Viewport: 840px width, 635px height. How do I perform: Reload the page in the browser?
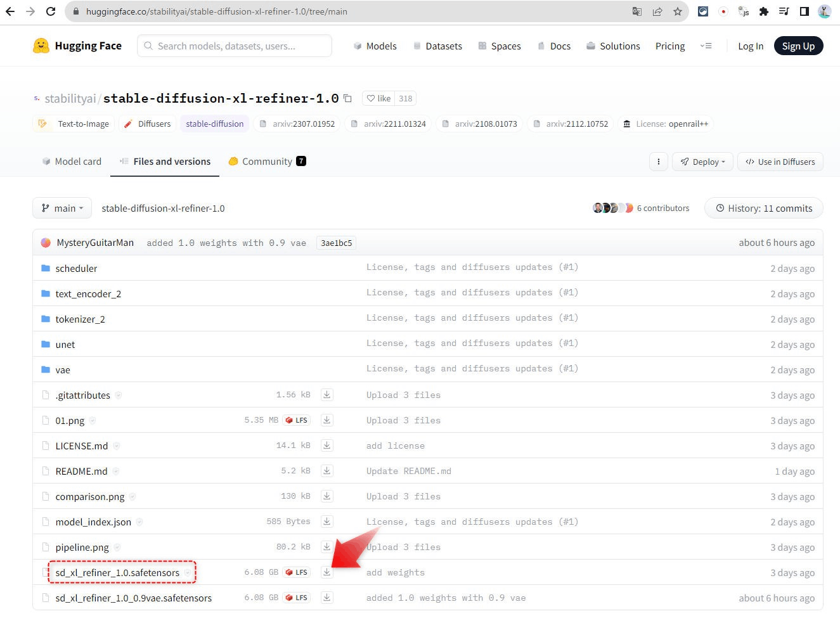51,11
